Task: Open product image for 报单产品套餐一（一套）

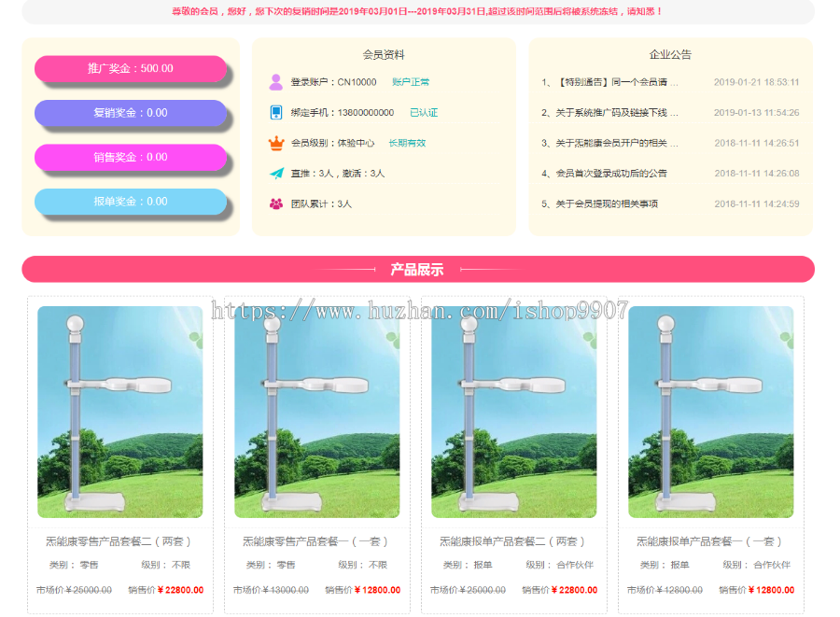Action: point(710,412)
